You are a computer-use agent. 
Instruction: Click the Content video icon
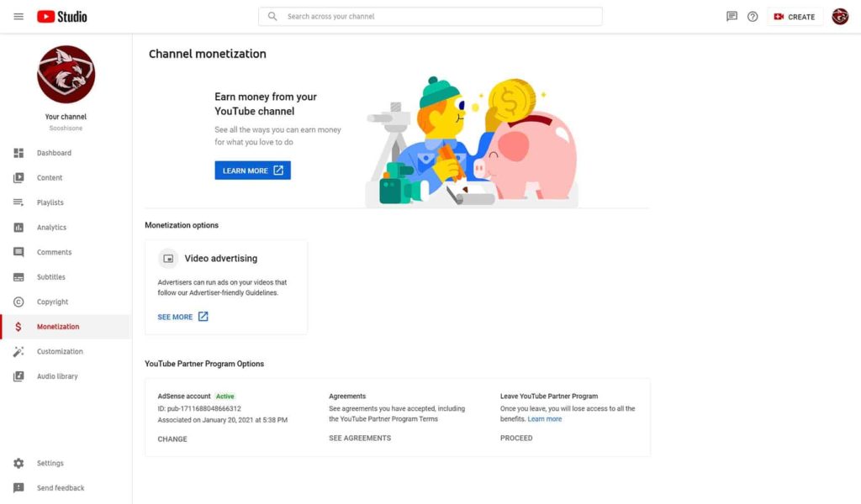coord(18,178)
